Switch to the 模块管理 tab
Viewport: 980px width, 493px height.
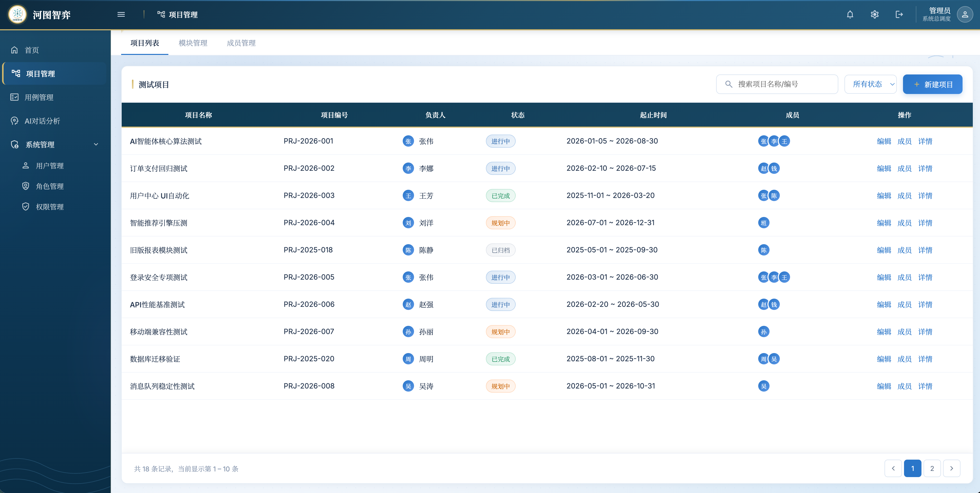point(193,43)
